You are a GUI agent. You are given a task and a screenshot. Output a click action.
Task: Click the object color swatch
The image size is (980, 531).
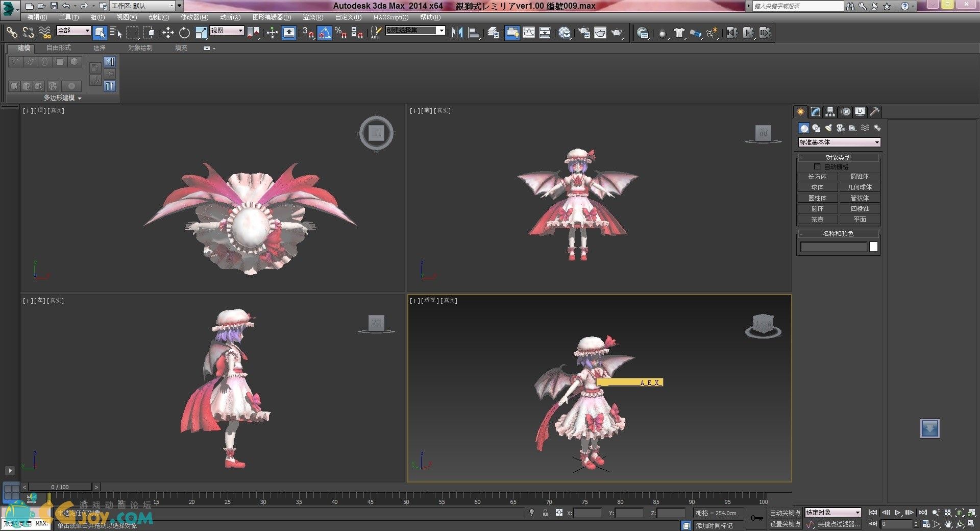(873, 247)
